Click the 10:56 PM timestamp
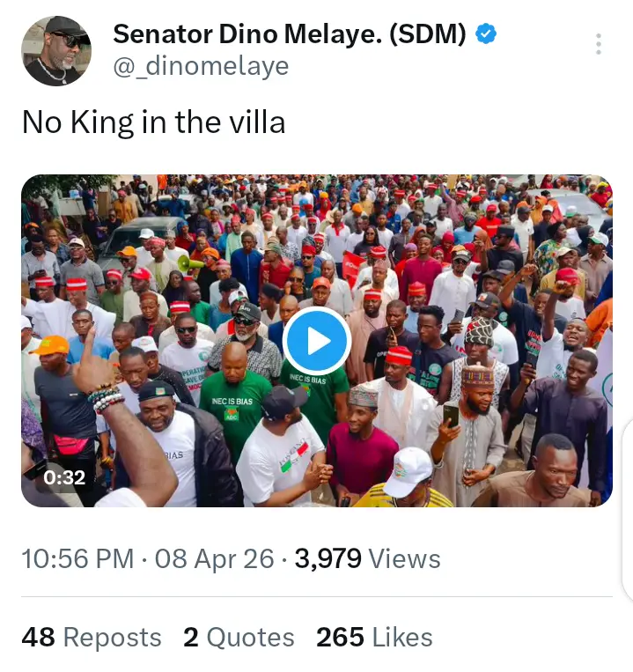Screen dimensions: 633x672 (77, 558)
